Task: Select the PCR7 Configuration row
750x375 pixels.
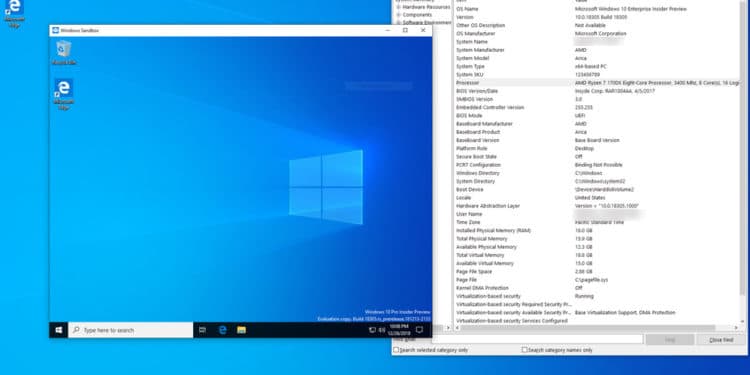Action: click(x=597, y=165)
